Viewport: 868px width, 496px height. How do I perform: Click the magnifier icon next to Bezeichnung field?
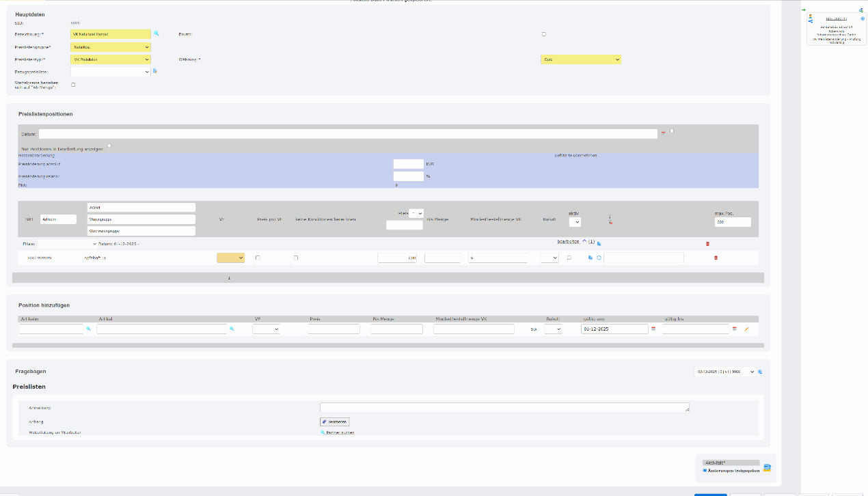(x=156, y=33)
